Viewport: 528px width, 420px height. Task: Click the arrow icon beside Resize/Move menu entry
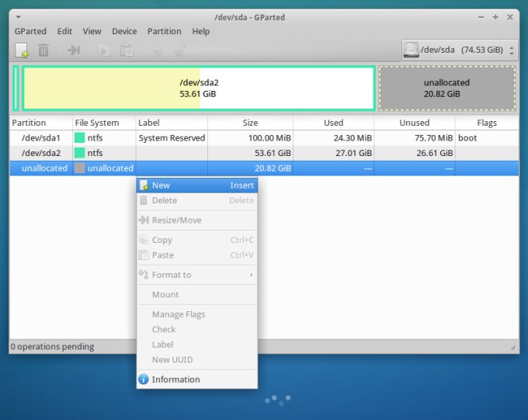point(144,220)
